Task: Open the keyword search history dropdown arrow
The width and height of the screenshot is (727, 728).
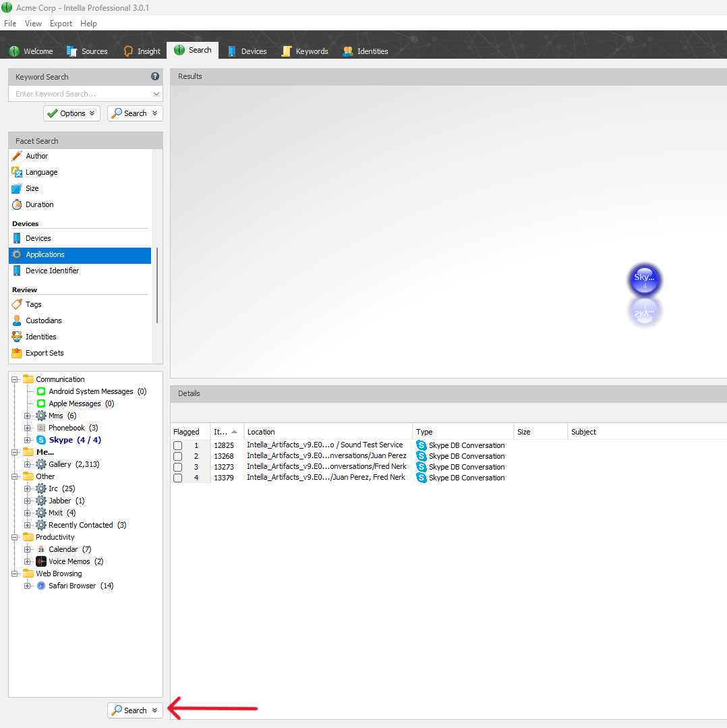Action: [x=156, y=94]
